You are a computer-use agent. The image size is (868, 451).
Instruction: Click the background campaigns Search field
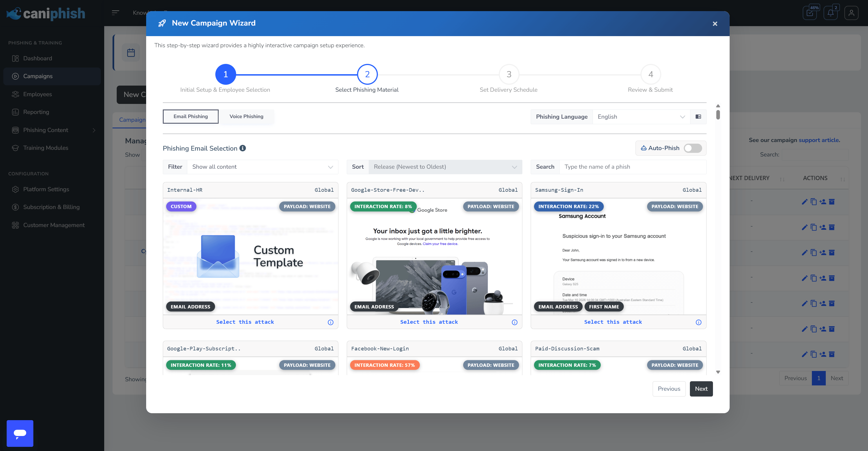click(815, 155)
